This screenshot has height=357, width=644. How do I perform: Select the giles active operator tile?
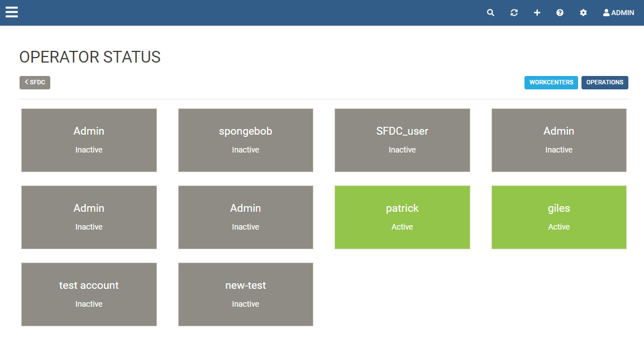pos(559,217)
